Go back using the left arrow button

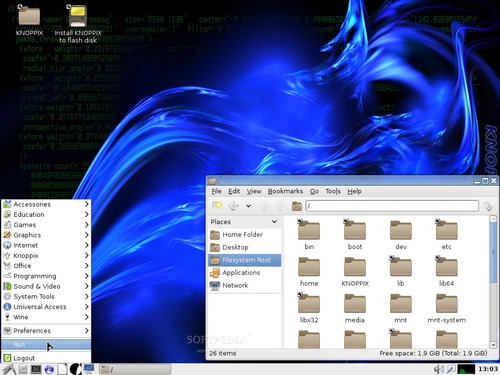pyautogui.click(x=233, y=206)
